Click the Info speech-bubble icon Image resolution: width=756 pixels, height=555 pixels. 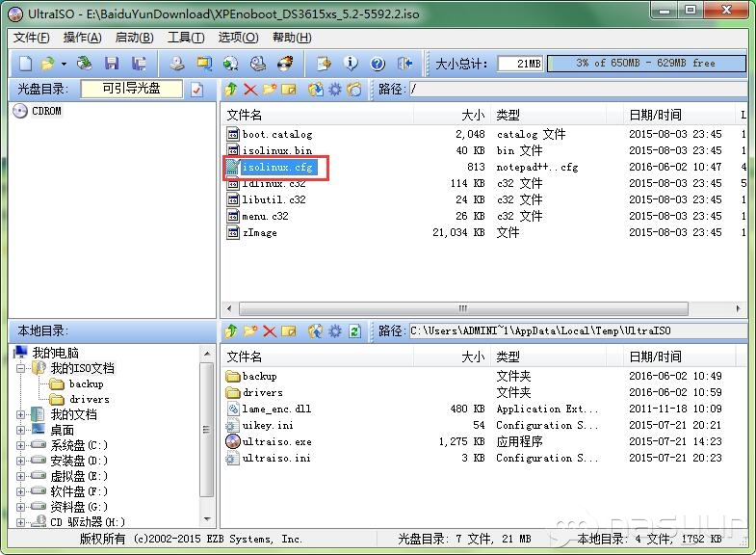click(351, 64)
